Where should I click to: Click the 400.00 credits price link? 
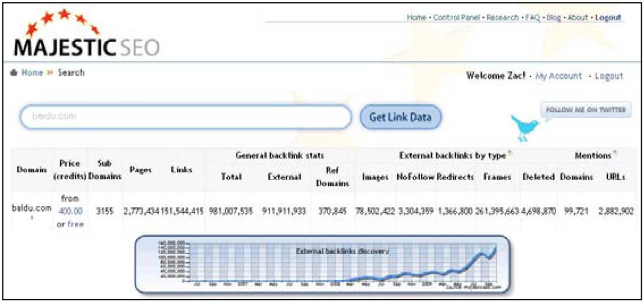tap(70, 211)
